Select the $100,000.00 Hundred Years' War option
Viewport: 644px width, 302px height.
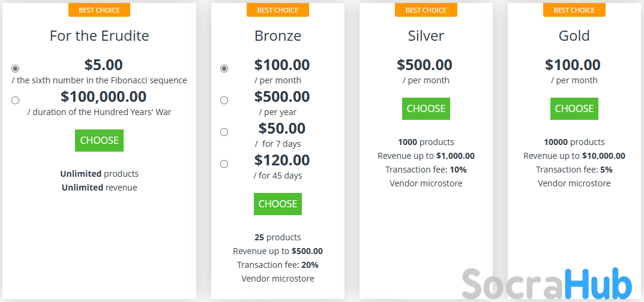(15, 101)
